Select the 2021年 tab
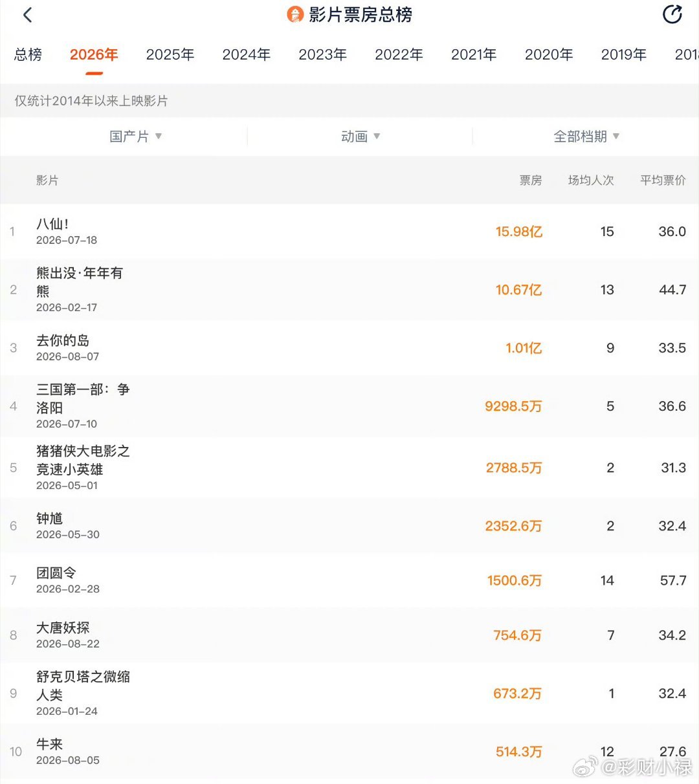Viewport: 699px width, 784px height. tap(474, 54)
